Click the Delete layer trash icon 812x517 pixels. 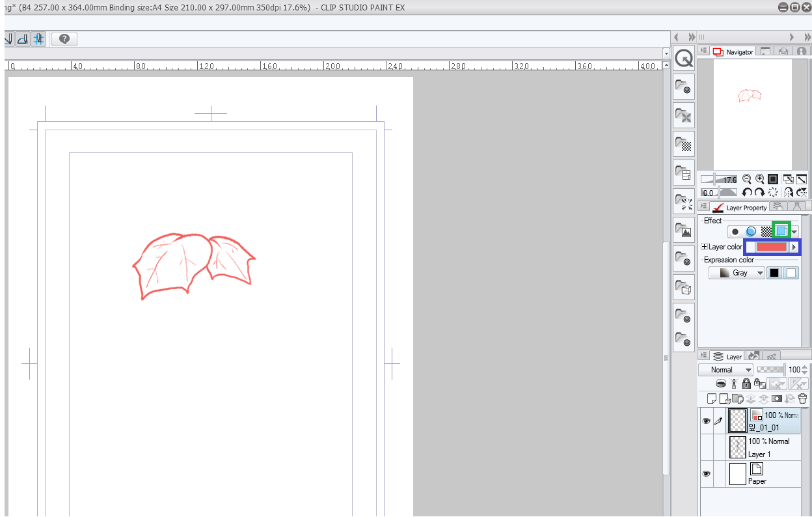[803, 398]
